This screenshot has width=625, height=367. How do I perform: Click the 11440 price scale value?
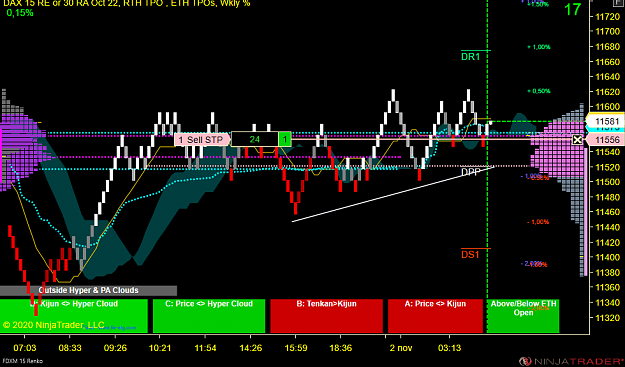pos(607,227)
